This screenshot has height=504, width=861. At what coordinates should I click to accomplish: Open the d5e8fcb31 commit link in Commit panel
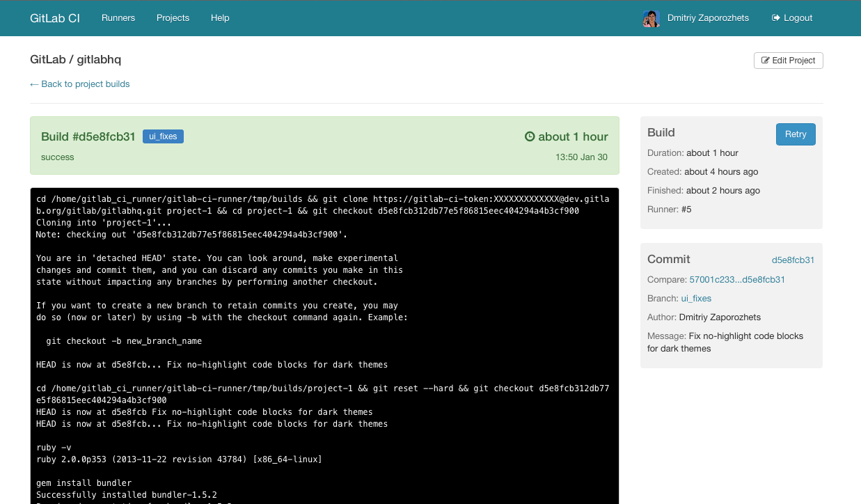coord(793,260)
